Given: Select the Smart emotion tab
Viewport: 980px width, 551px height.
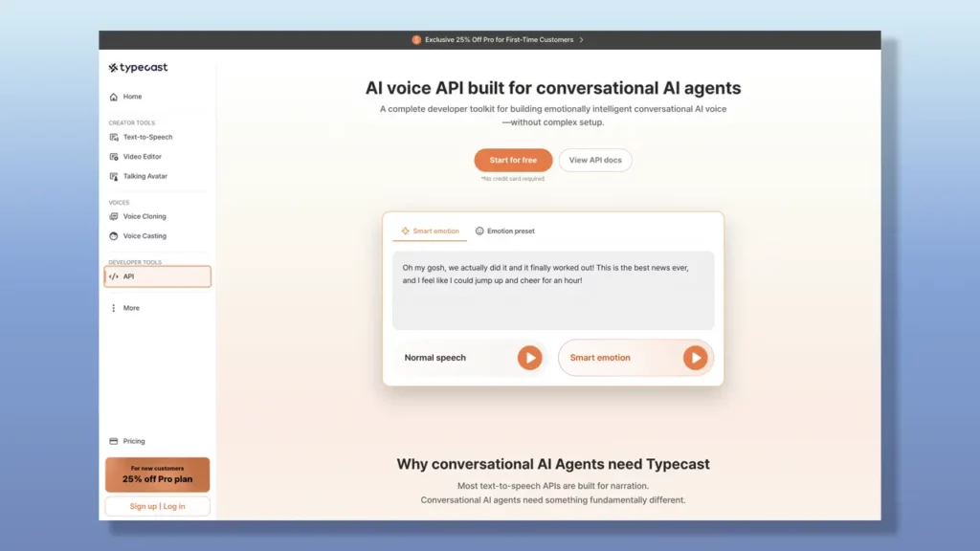Looking at the screenshot, I should click(430, 231).
